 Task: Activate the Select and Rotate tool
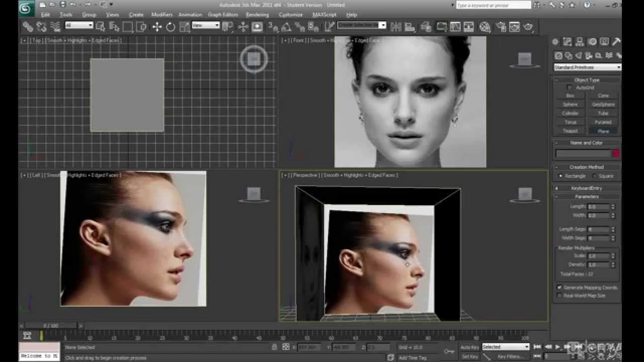pos(171,27)
